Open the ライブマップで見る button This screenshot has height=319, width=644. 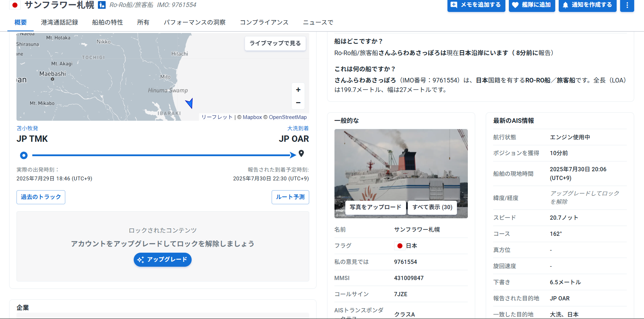coord(275,43)
